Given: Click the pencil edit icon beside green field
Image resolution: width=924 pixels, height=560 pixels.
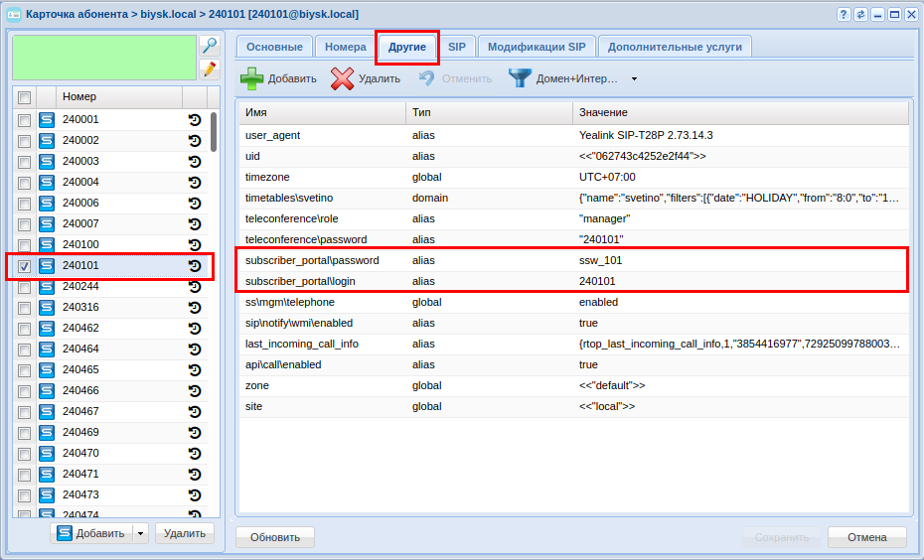Looking at the screenshot, I should coord(210,70).
